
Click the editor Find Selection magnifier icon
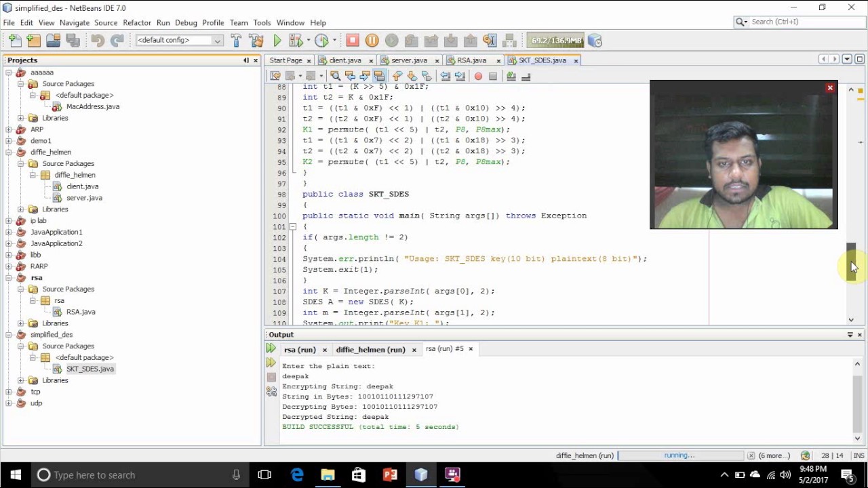click(x=335, y=76)
